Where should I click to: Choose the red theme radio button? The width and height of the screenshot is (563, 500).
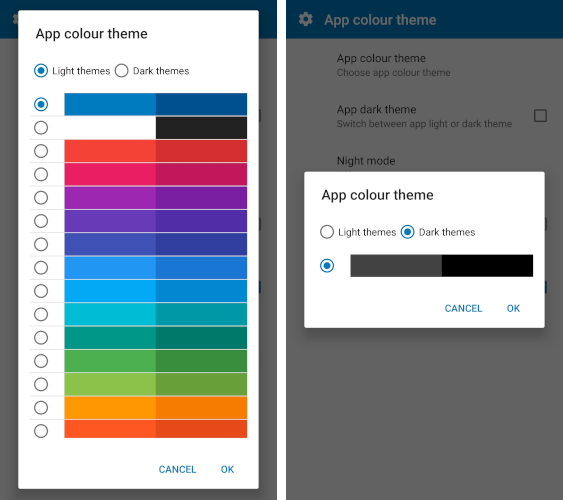(x=41, y=151)
